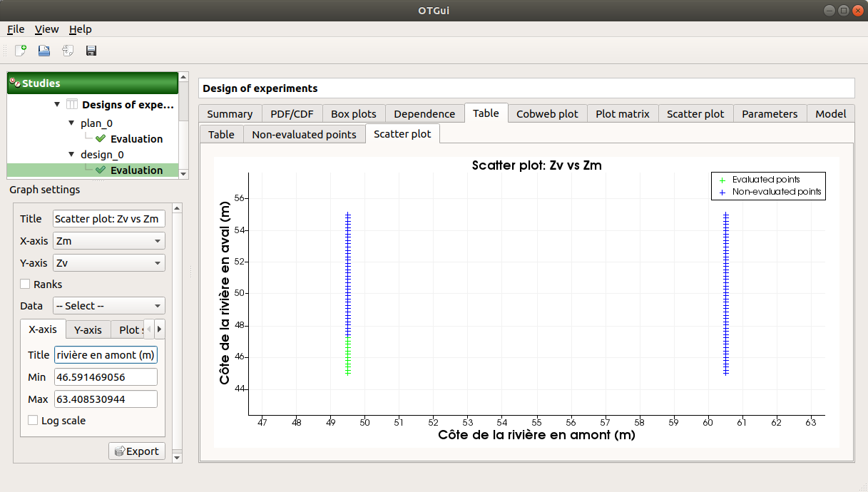Open the View menu
Image resolution: width=868 pixels, height=492 pixels.
[x=47, y=29]
